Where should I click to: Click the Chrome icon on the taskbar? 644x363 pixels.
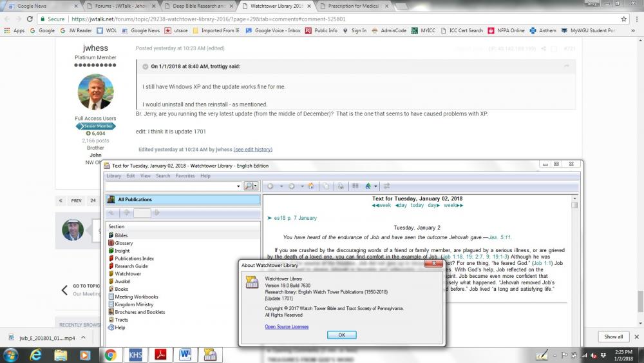coord(110,355)
